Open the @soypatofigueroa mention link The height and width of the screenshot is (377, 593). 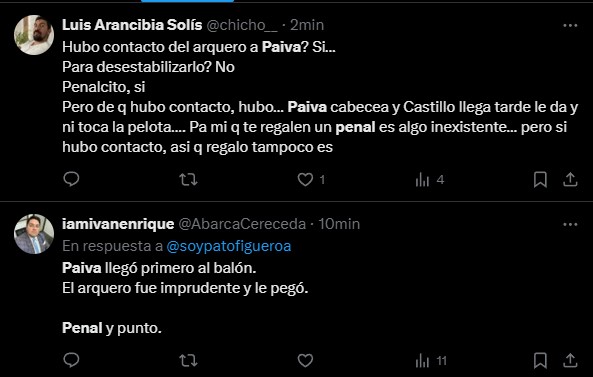tap(229, 246)
